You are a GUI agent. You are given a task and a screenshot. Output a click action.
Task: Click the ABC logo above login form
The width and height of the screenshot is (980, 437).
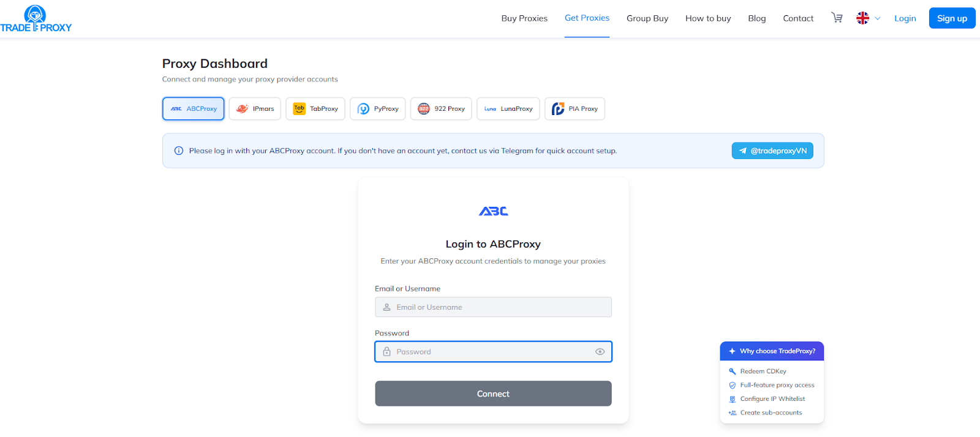click(x=494, y=211)
